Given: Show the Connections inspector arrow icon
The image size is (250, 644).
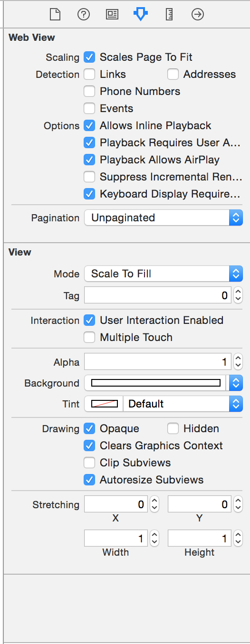Looking at the screenshot, I should [x=198, y=15].
